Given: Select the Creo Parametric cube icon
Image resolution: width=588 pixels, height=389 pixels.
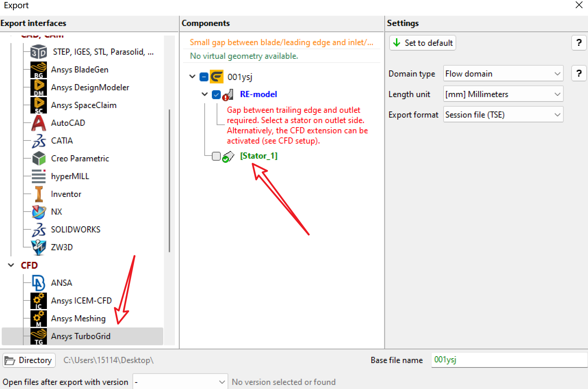Looking at the screenshot, I should point(39,159).
